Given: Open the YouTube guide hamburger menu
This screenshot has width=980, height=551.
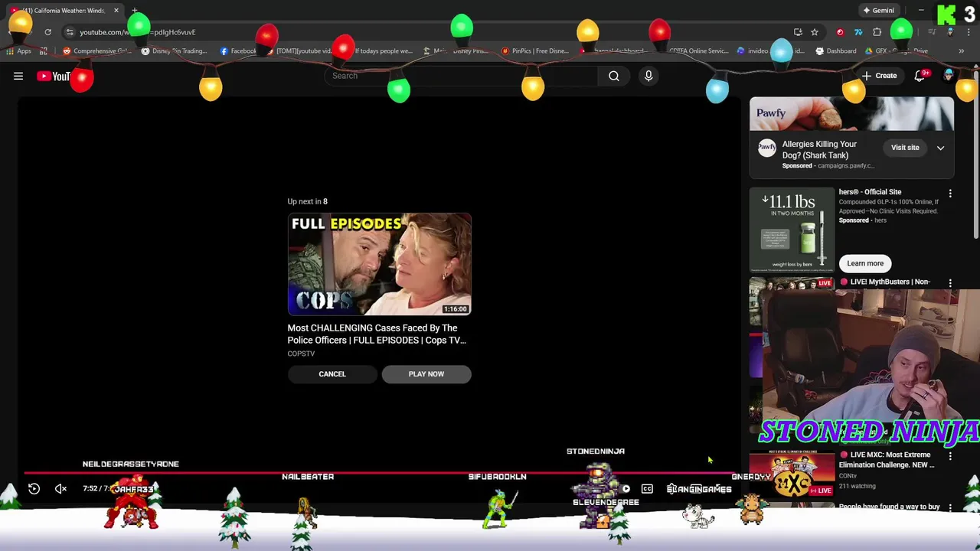Looking at the screenshot, I should (x=18, y=76).
